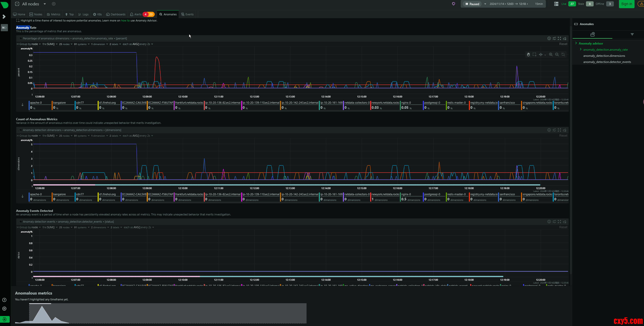The height and width of the screenshot is (326, 644).
Task: Zoom out on the Anomaly Rate chart
Action: point(557,55)
